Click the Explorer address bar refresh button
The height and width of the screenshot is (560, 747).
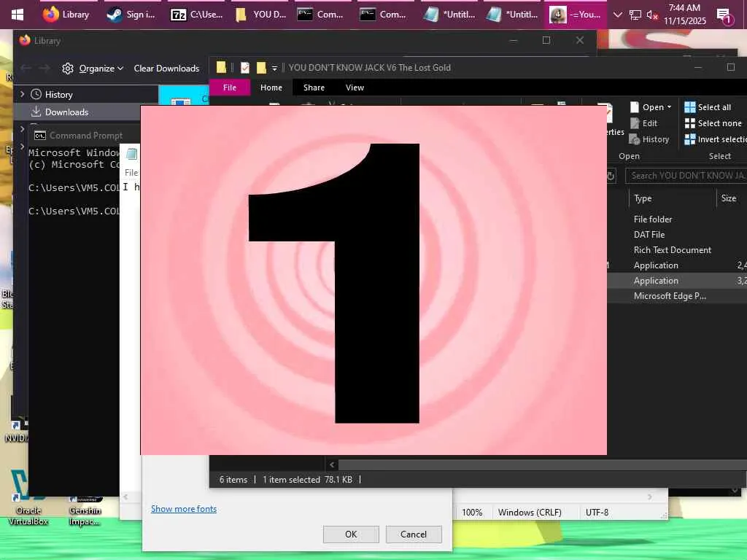611,176
